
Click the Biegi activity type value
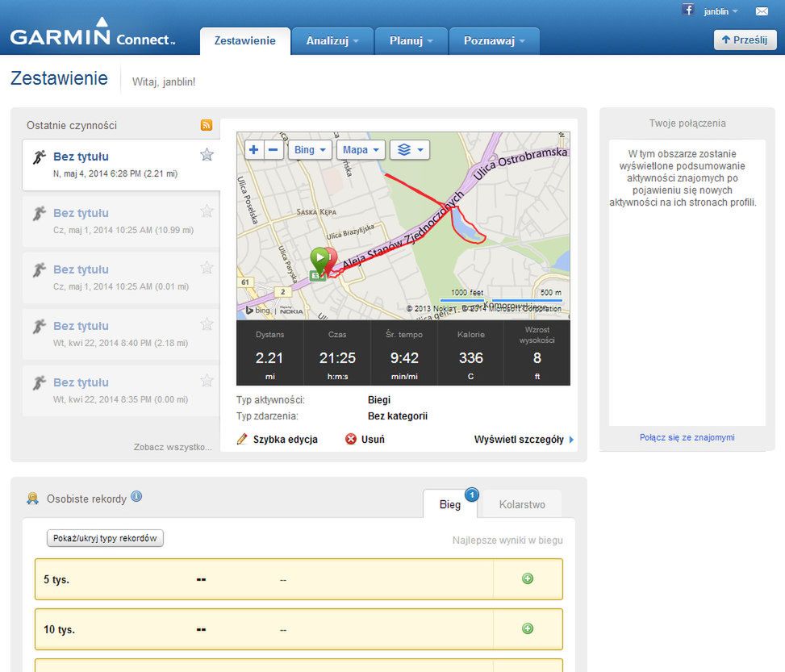(x=379, y=400)
